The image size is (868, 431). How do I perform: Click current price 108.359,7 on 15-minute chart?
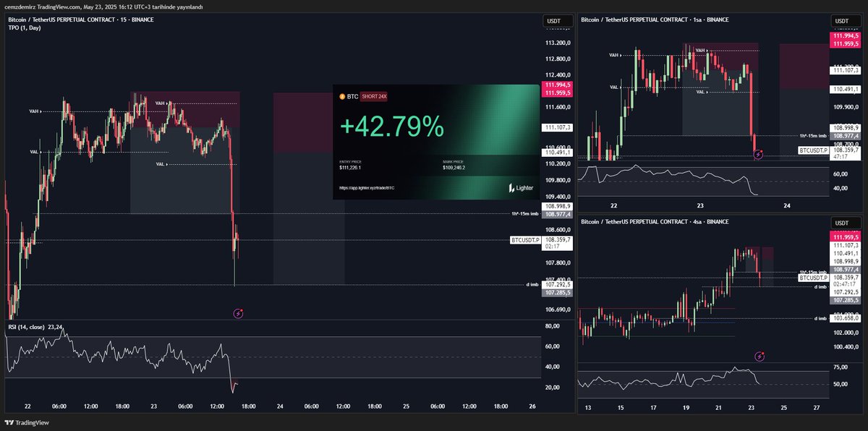[x=557, y=239]
